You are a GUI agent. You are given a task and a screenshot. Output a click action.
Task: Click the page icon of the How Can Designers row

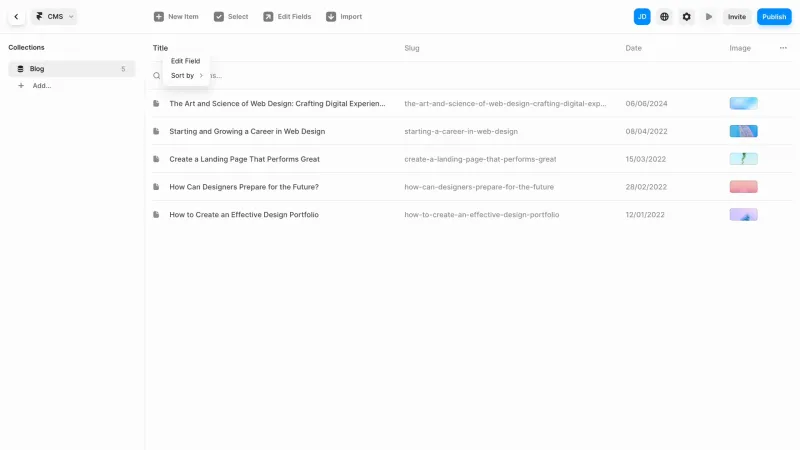click(156, 187)
